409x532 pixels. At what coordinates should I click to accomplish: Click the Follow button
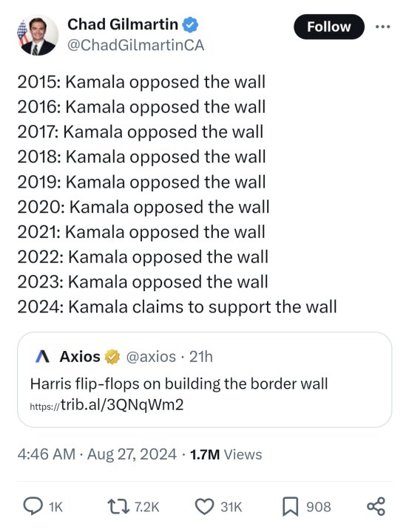click(329, 27)
